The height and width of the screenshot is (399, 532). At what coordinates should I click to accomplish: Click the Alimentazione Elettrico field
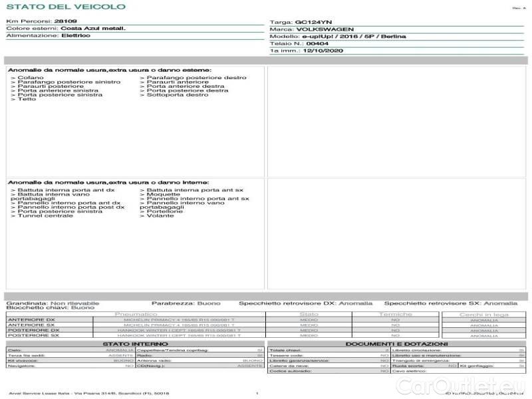76,36
